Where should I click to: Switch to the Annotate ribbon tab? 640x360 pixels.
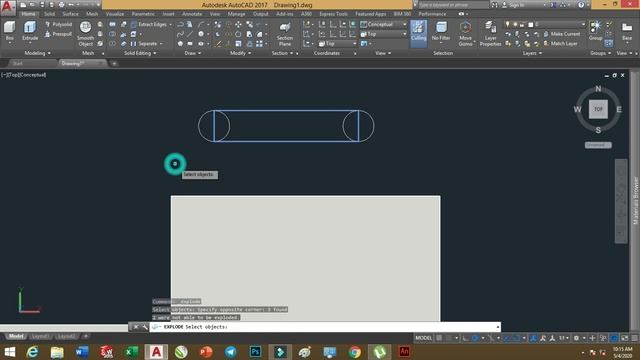click(192, 14)
